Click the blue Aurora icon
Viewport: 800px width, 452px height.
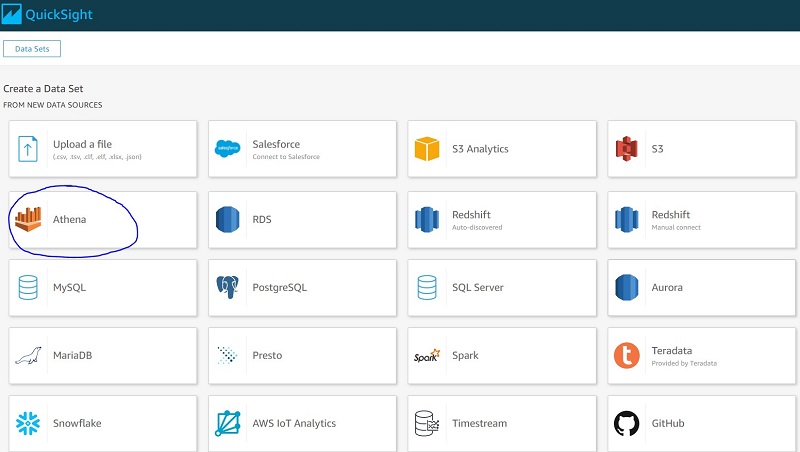point(627,287)
